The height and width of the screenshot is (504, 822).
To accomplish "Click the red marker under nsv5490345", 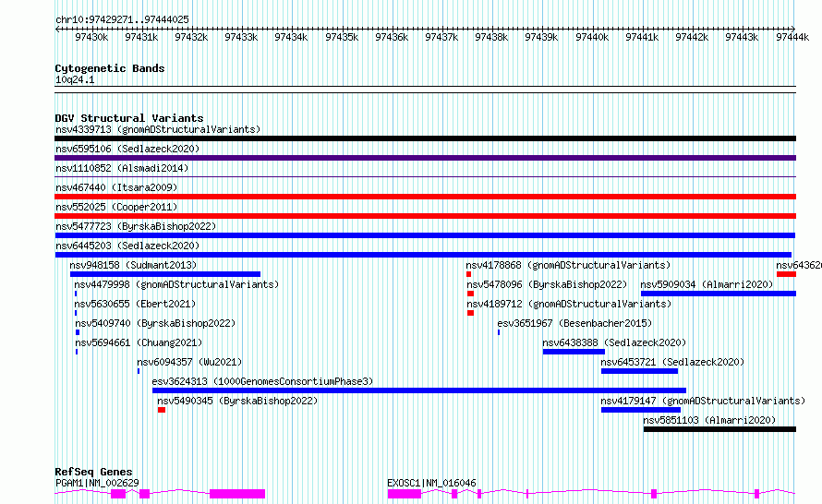I will pos(162,410).
